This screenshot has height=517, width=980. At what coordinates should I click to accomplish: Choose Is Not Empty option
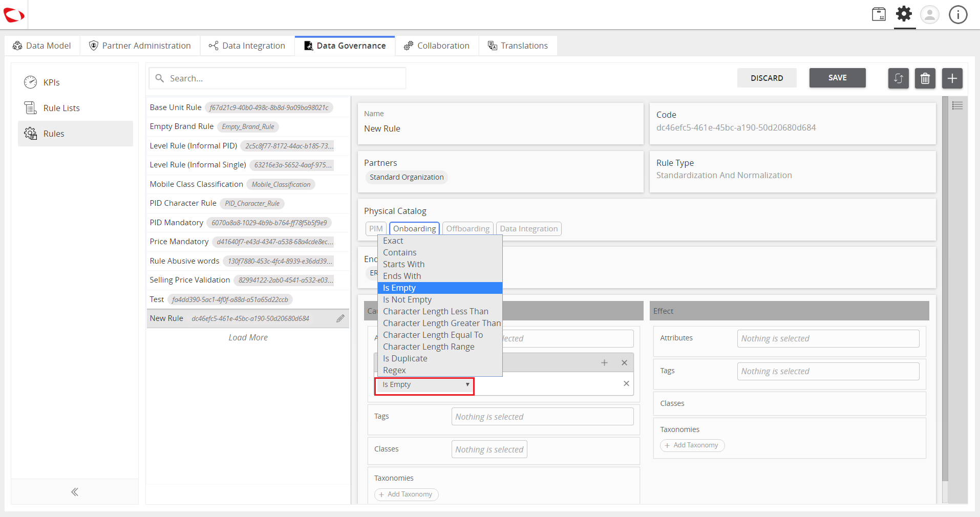point(440,299)
